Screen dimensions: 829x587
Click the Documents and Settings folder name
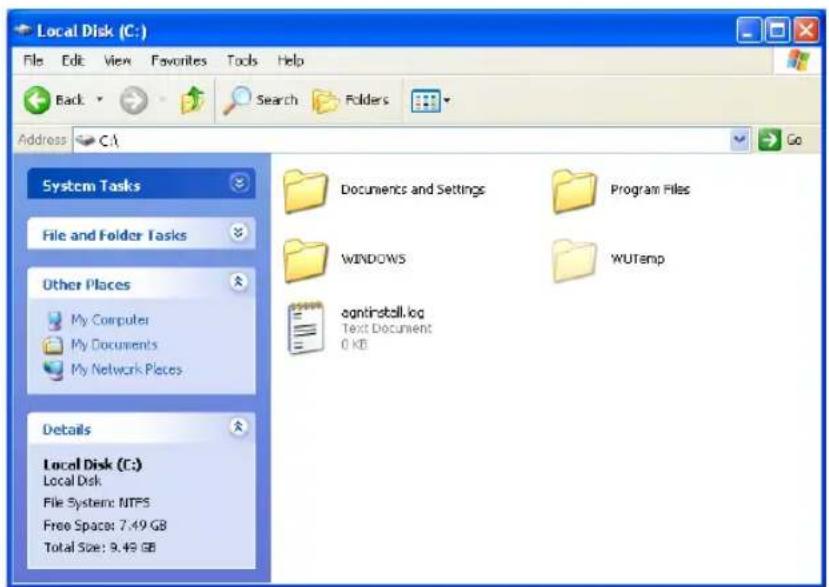coord(413,189)
